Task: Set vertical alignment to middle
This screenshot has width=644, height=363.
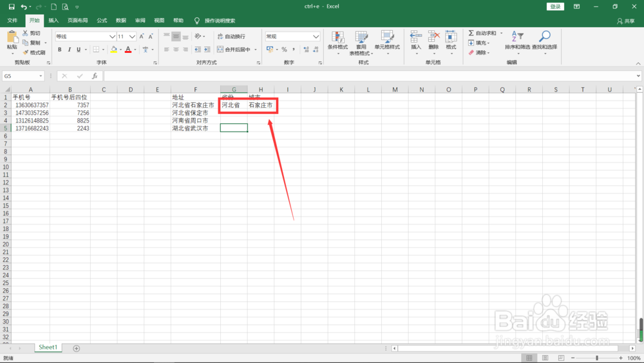Action: [176, 37]
